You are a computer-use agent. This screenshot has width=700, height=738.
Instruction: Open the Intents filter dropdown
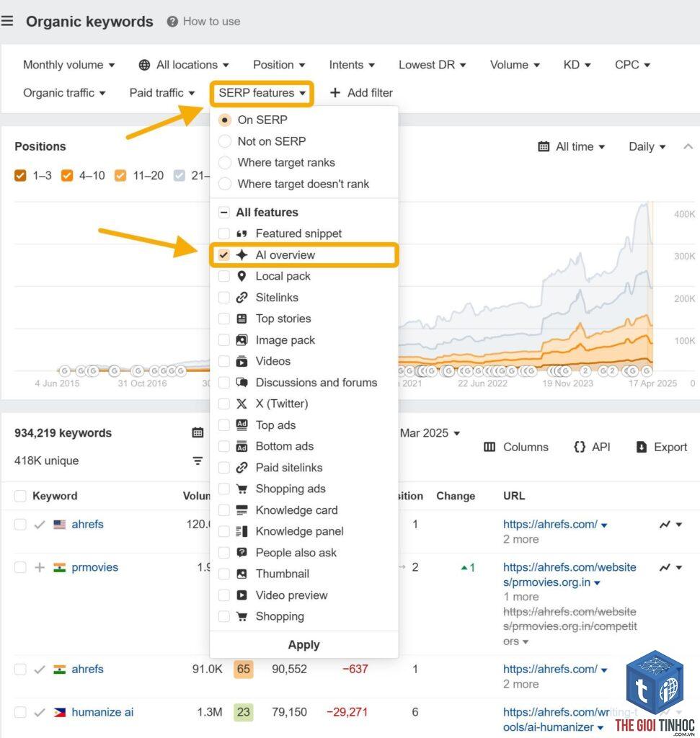[352, 65]
